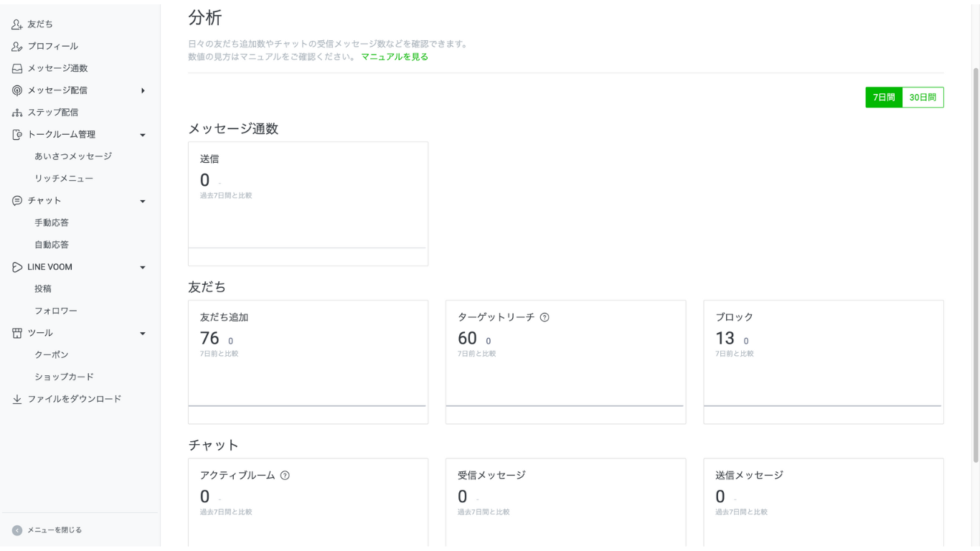
Task: Open メッセージ通数 in the sidebar
Action: [57, 69]
